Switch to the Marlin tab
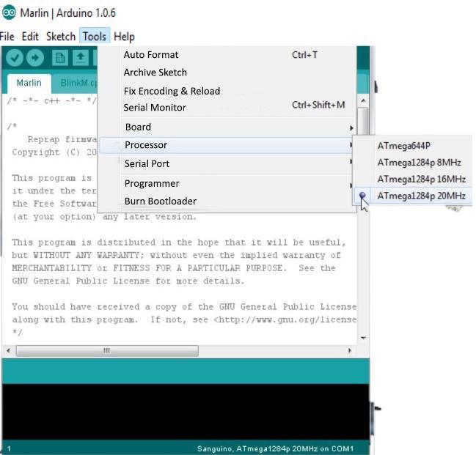 (x=29, y=84)
